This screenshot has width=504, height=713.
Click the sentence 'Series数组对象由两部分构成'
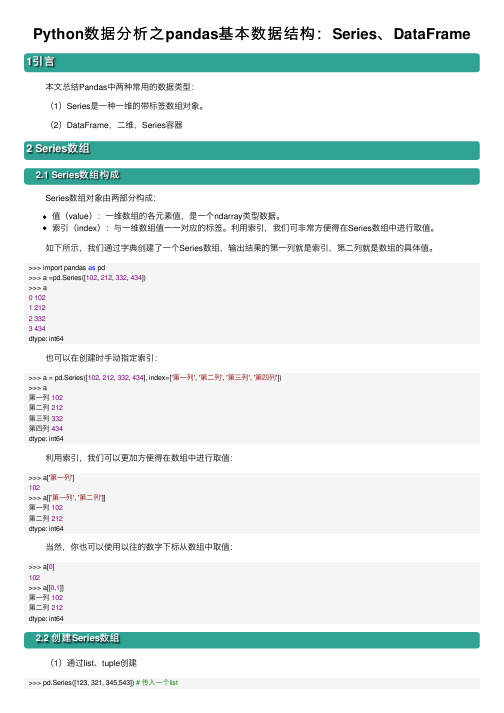tap(100, 198)
